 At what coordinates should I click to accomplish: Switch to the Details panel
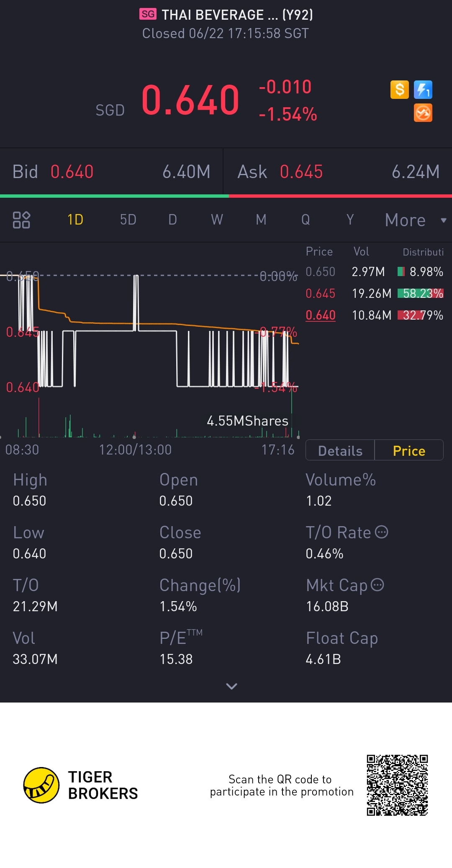[x=340, y=451]
